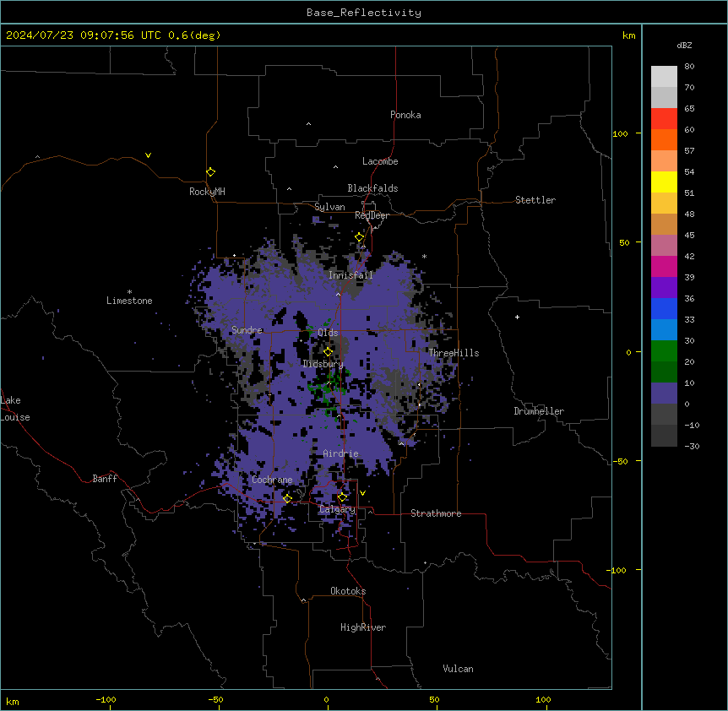Select the Sylvan label on the map
This screenshot has height=711, width=728.
(329, 207)
